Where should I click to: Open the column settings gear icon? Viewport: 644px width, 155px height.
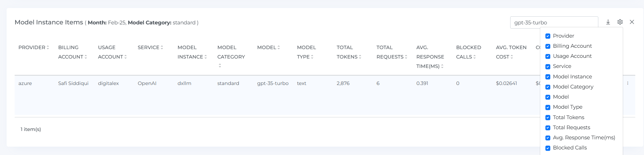click(x=620, y=22)
